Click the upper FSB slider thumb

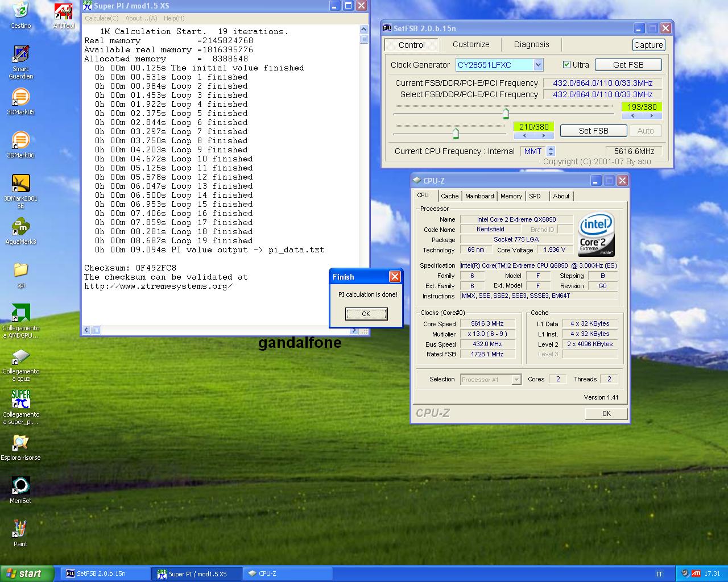tap(506, 113)
